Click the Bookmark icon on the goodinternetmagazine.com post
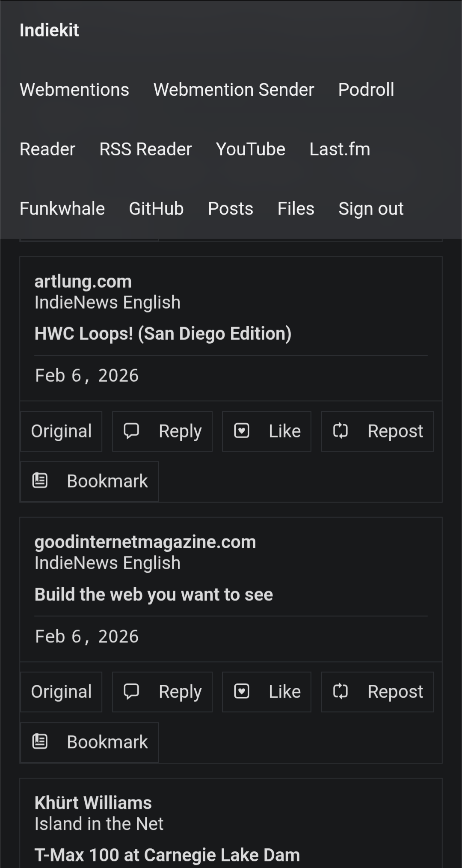The width and height of the screenshot is (462, 868). (40, 742)
